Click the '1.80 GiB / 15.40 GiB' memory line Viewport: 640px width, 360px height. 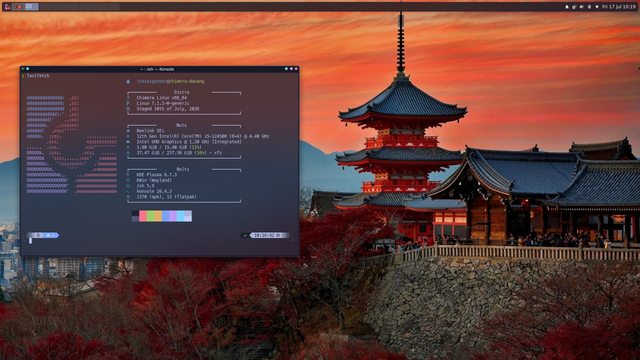coord(169,147)
